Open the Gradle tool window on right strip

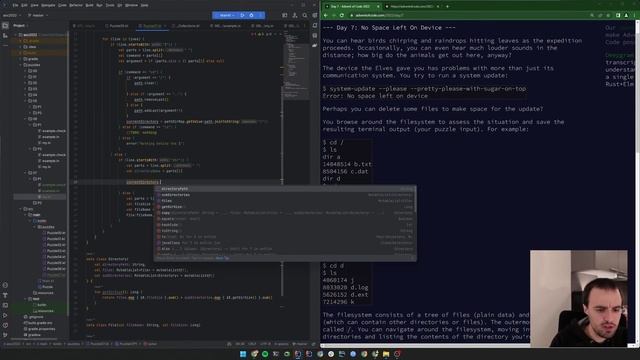315,45
